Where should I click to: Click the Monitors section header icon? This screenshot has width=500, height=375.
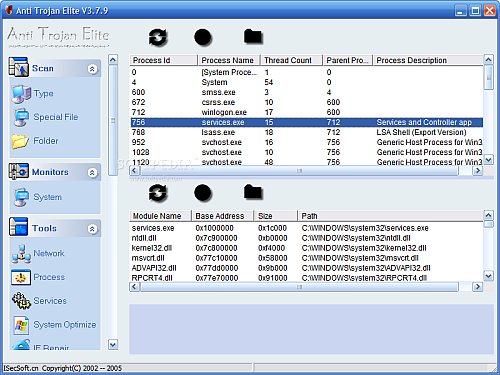tap(19, 171)
